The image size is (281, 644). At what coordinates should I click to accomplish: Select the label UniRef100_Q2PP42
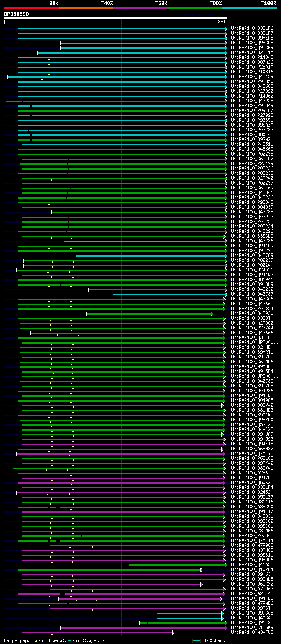pyautogui.click(x=252, y=178)
